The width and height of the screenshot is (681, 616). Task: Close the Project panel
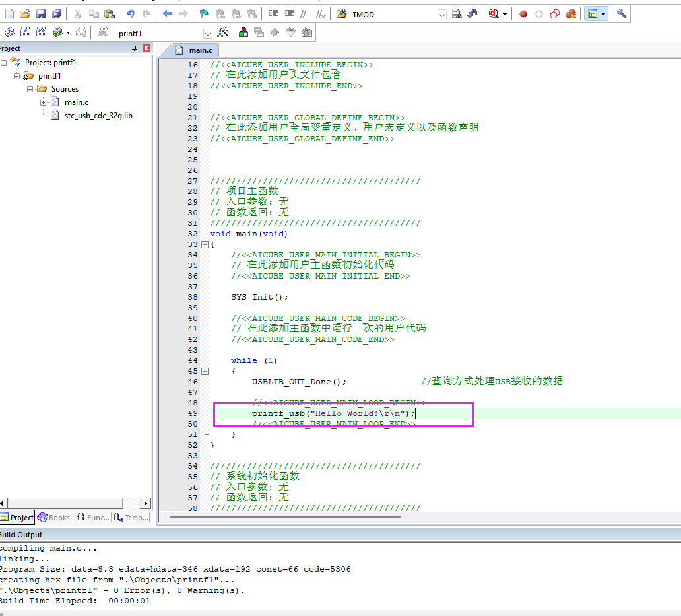click(x=146, y=48)
